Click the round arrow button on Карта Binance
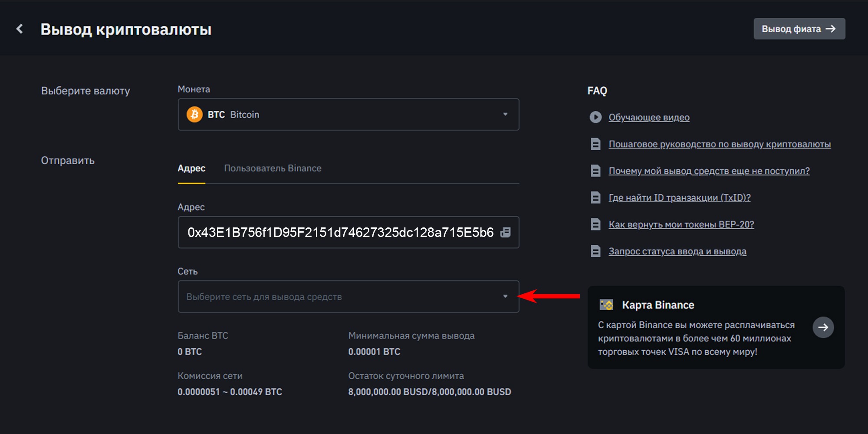 point(823,327)
